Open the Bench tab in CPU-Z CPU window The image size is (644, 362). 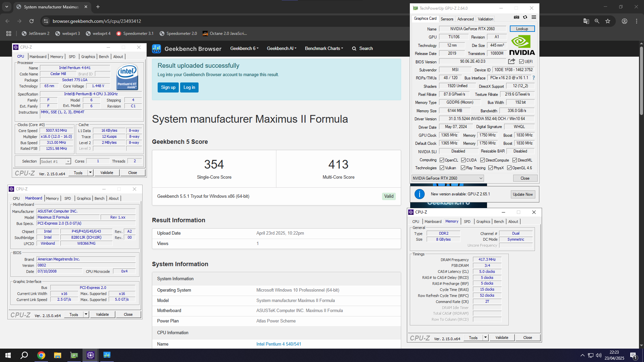coord(104,57)
